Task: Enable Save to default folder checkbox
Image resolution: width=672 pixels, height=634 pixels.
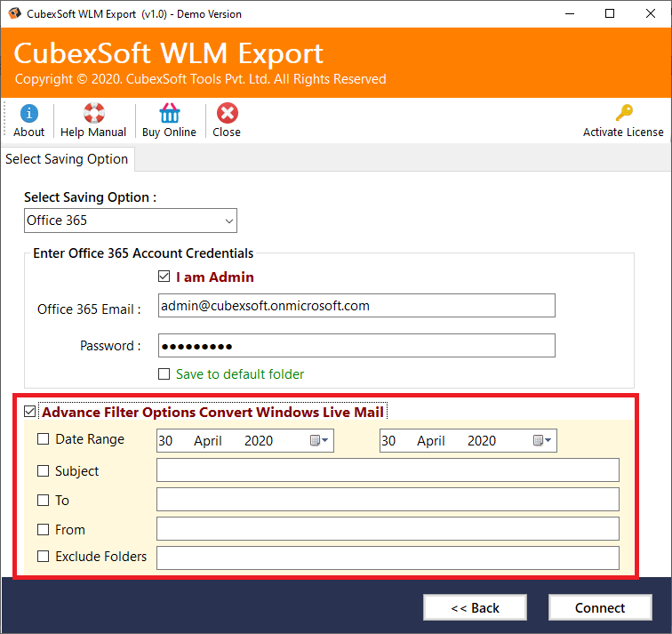Action: 164,374
